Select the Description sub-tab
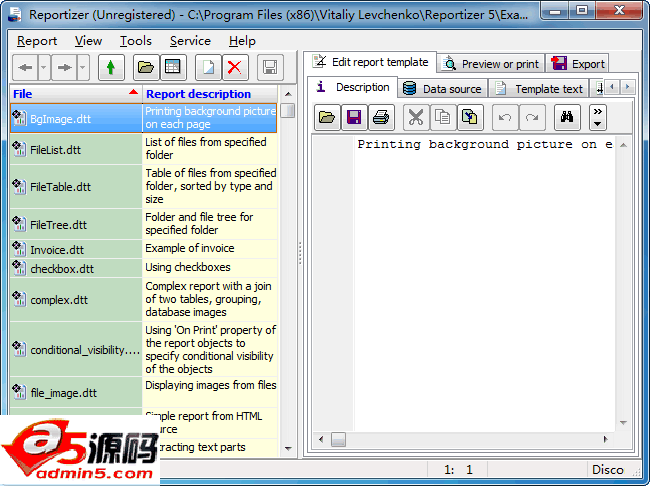The height and width of the screenshot is (486, 650). click(x=353, y=87)
